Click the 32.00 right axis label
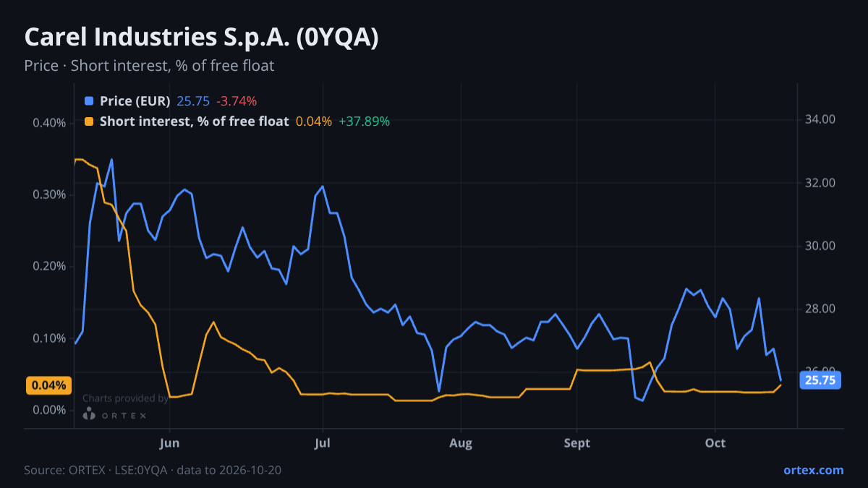868x488 pixels. (820, 183)
